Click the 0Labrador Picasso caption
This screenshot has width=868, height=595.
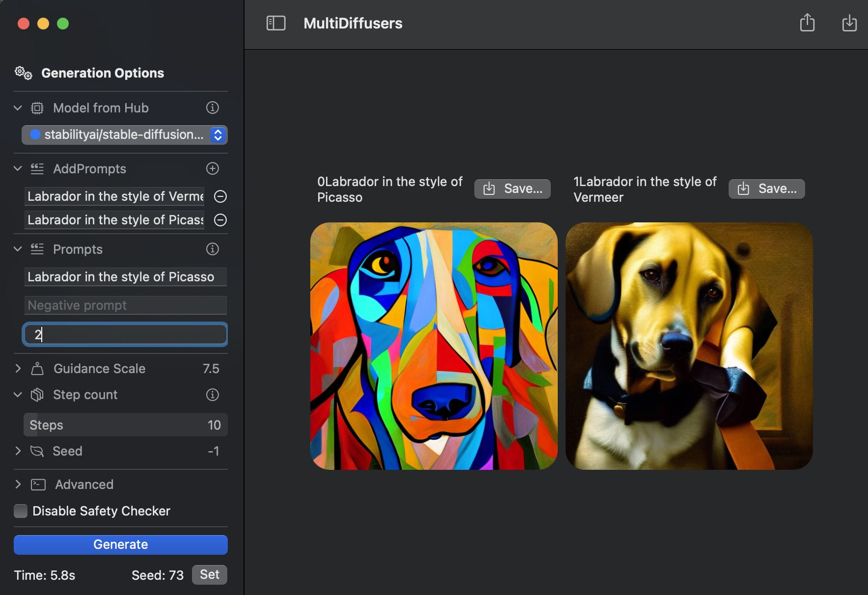click(x=390, y=189)
